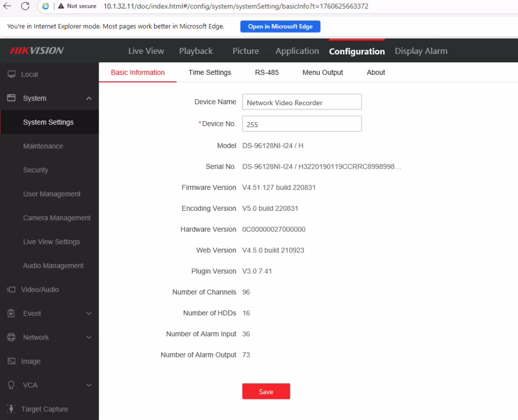The width and height of the screenshot is (518, 420).
Task: Open the Display Alarm tab
Action: pos(421,51)
